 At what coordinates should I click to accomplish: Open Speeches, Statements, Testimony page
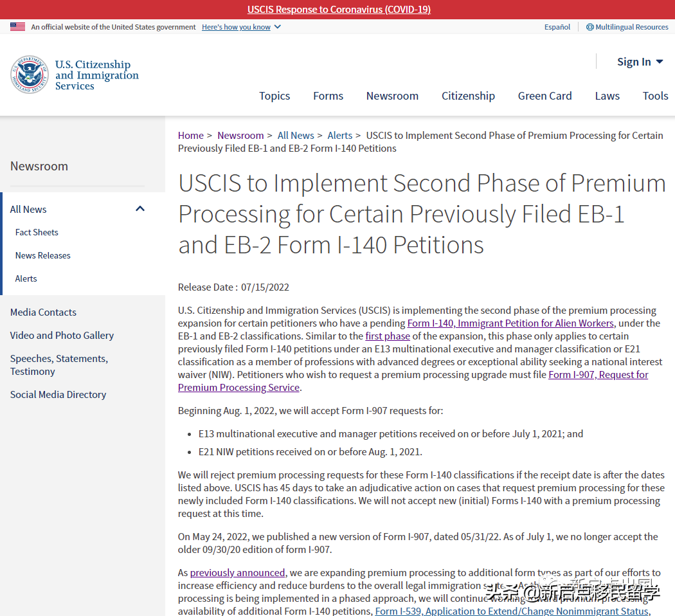pos(59,365)
